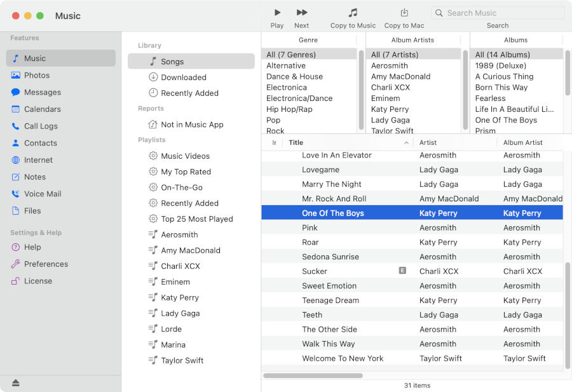Open Help under Settings & Help
The image size is (572, 392).
pos(61,247)
